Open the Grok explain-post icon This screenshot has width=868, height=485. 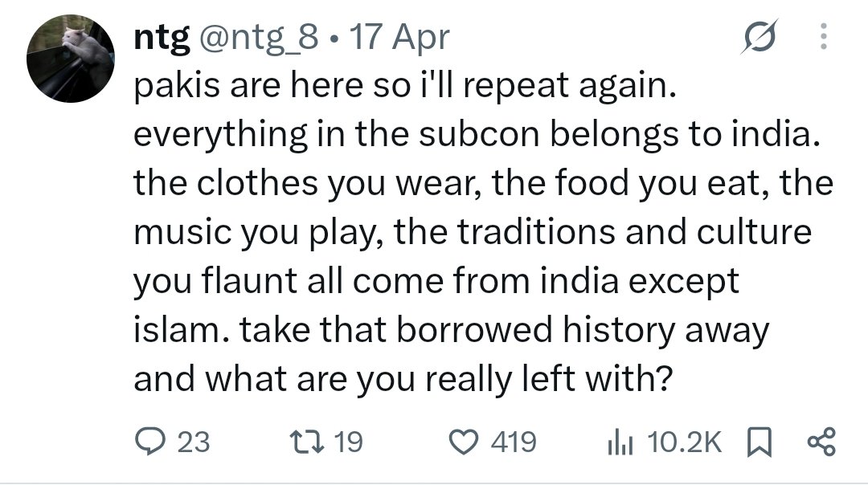pos(759,36)
